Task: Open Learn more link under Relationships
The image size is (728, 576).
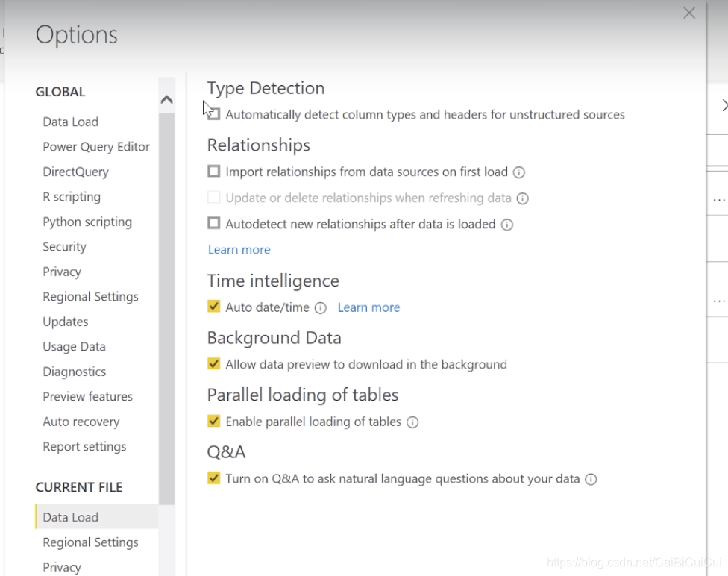Action: tap(239, 250)
